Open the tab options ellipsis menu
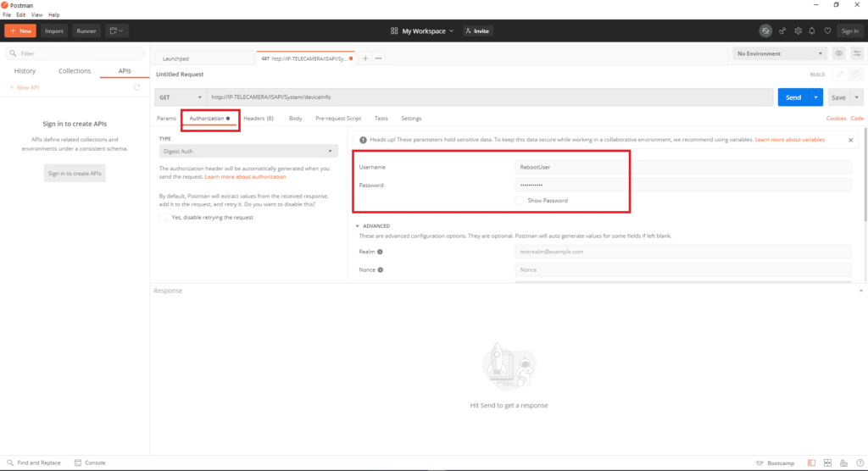The width and height of the screenshot is (868, 471). pos(379,58)
